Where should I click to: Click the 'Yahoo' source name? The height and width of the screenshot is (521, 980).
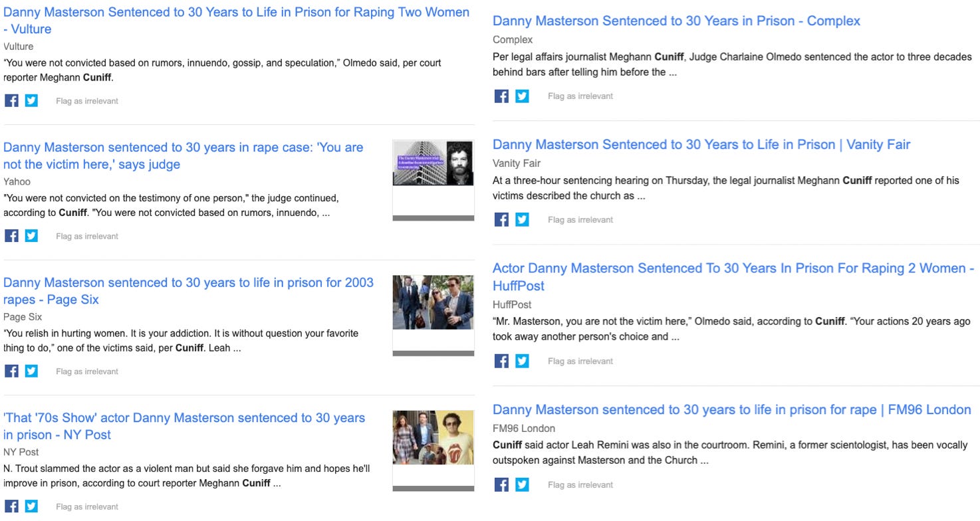coord(17,181)
